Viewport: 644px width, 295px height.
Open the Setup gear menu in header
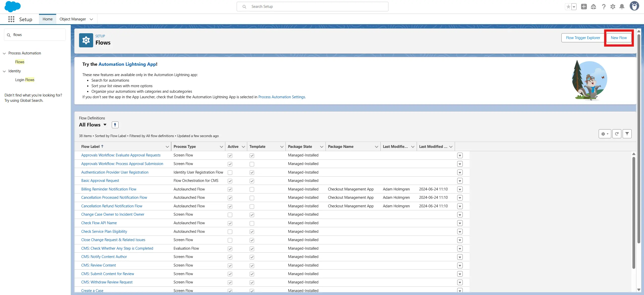click(613, 7)
